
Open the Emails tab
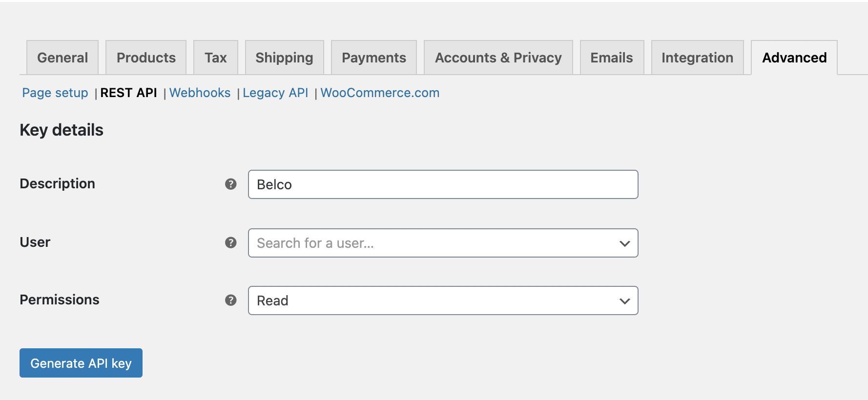(x=612, y=58)
